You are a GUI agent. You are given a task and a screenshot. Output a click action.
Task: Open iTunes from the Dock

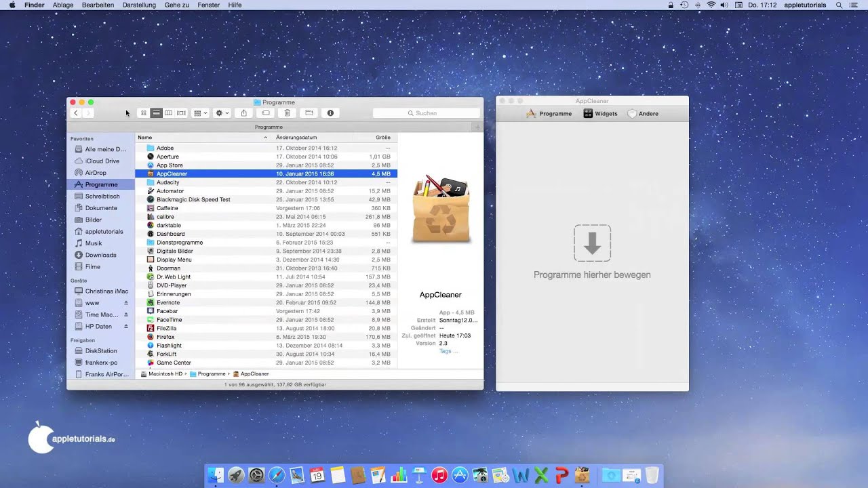coord(439,475)
